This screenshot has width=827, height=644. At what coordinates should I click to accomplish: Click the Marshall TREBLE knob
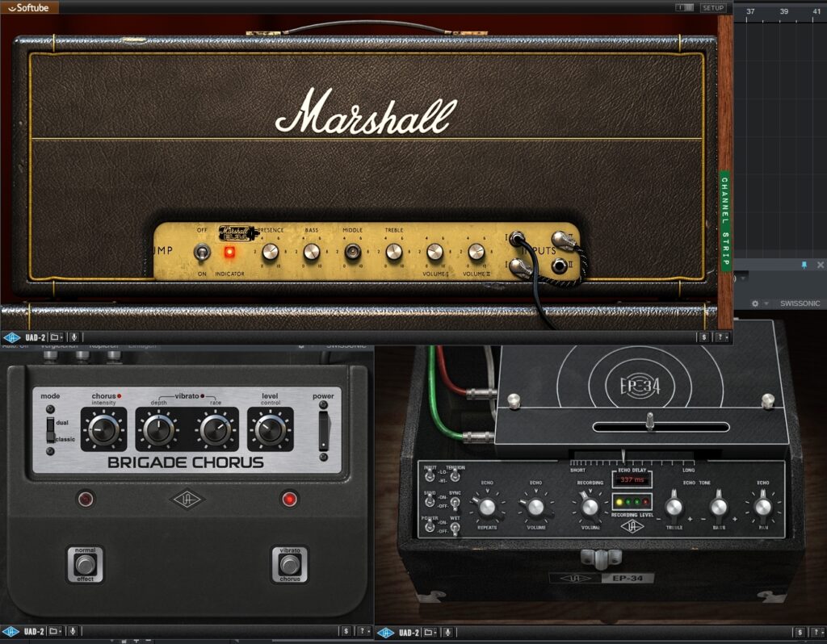393,252
